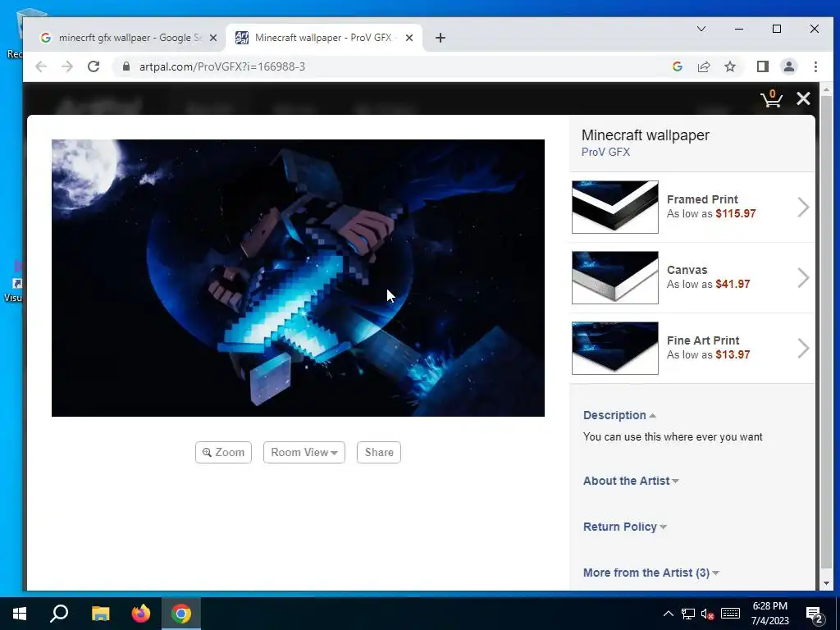This screenshot has height=630, width=840.
Task: Open Chrome tab search dropdown arrow
Action: click(701, 29)
